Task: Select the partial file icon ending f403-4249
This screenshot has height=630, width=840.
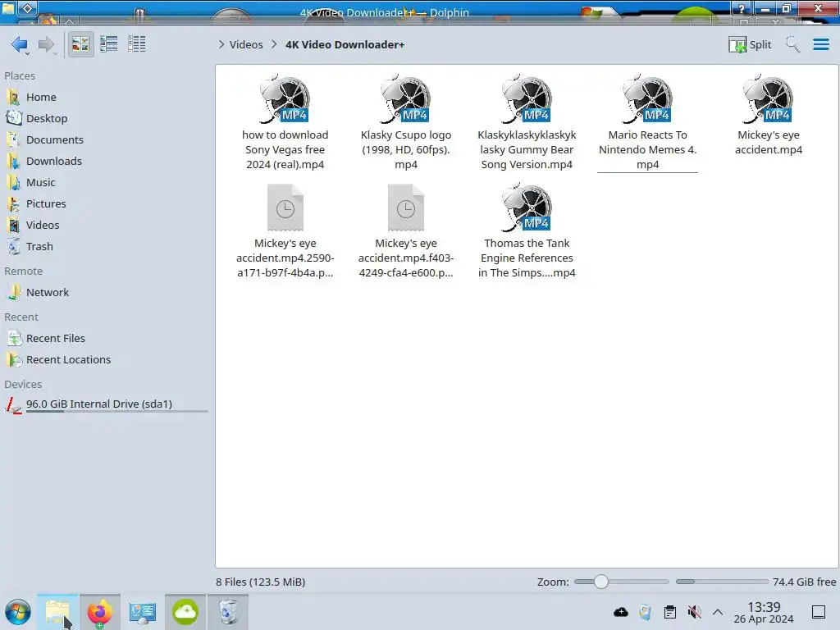Action: (405, 208)
